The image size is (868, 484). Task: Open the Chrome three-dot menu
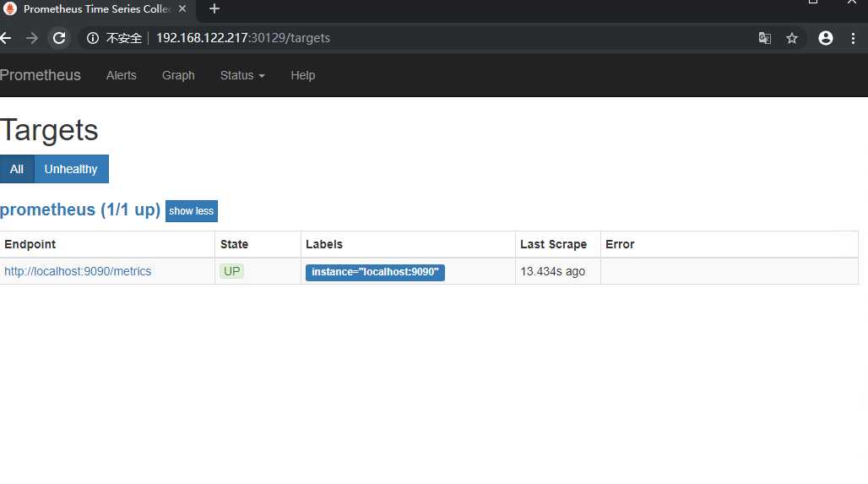coord(853,38)
